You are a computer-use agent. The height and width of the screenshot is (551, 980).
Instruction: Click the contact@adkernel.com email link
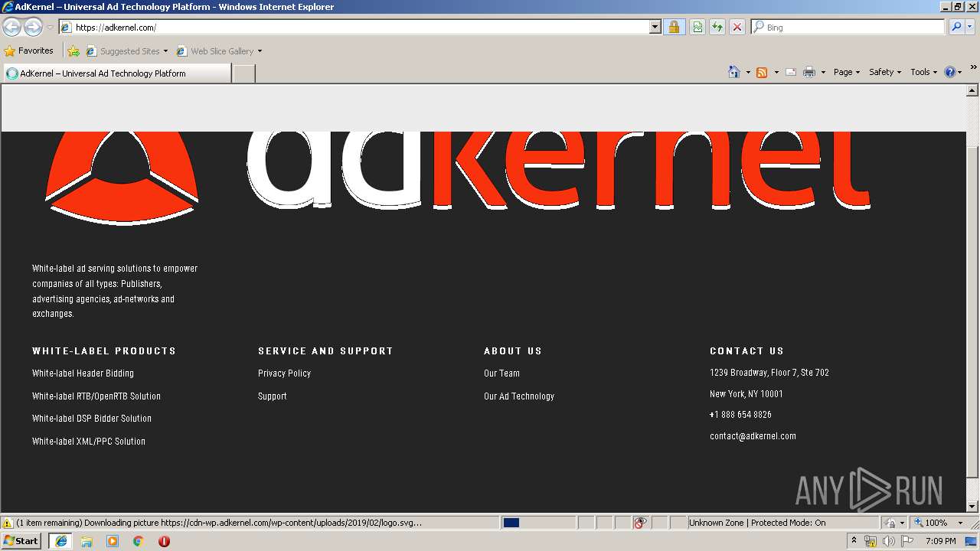(x=753, y=436)
